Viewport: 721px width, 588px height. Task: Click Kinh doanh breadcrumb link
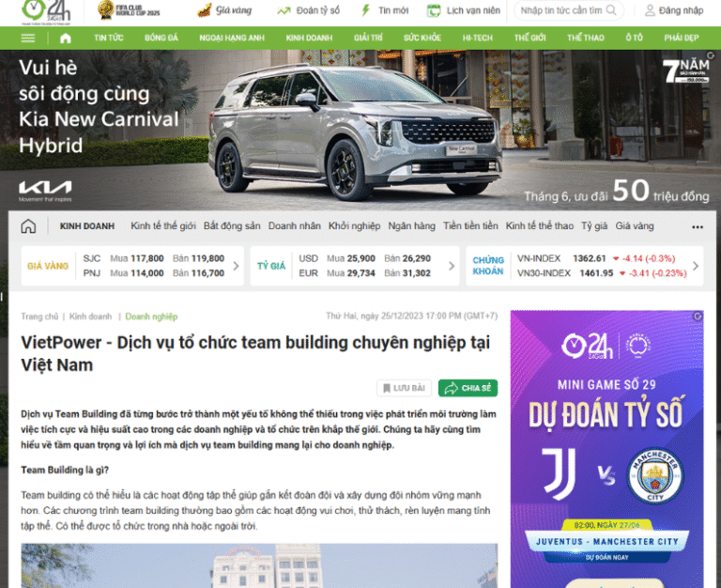tap(90, 317)
